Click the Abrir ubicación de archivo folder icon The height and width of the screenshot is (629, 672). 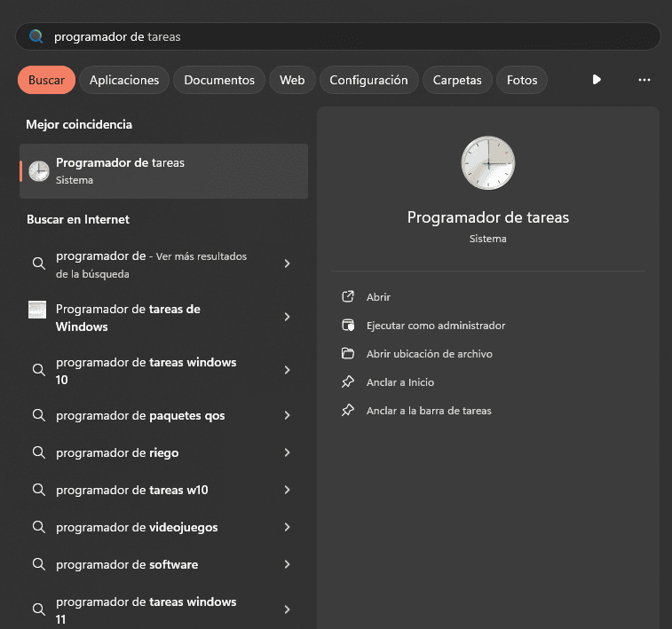348,353
